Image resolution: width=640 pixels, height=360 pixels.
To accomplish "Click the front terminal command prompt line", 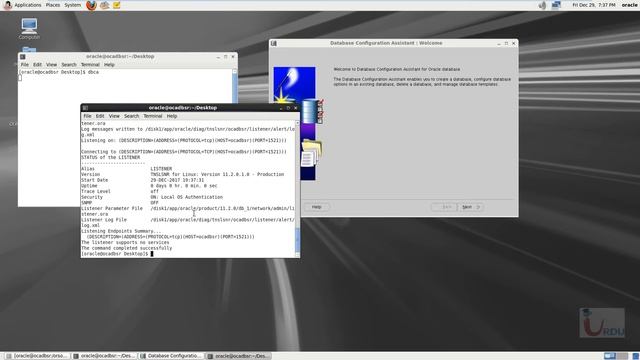I will (117, 254).
